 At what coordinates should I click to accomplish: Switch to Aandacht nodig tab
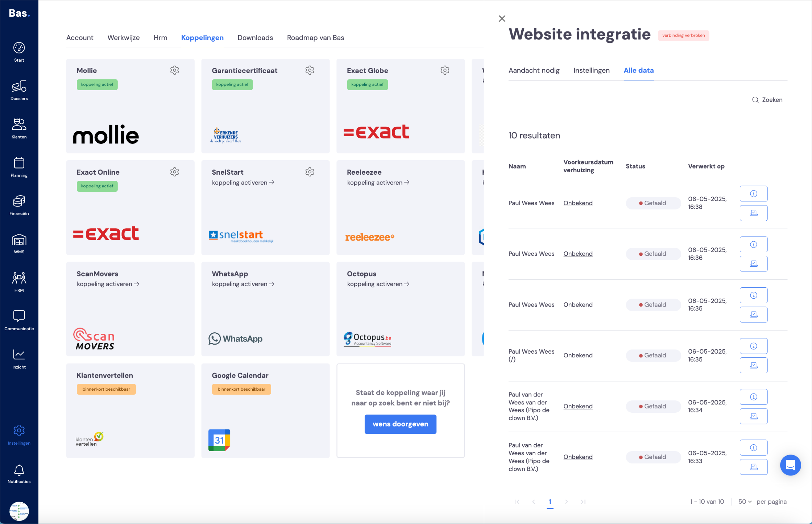click(534, 70)
